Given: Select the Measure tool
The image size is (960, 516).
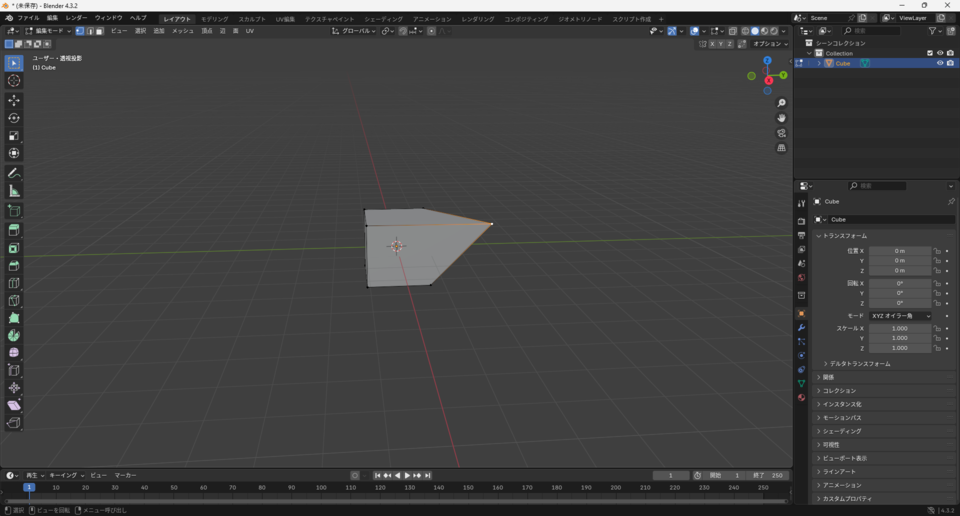Looking at the screenshot, I should pyautogui.click(x=14, y=192).
